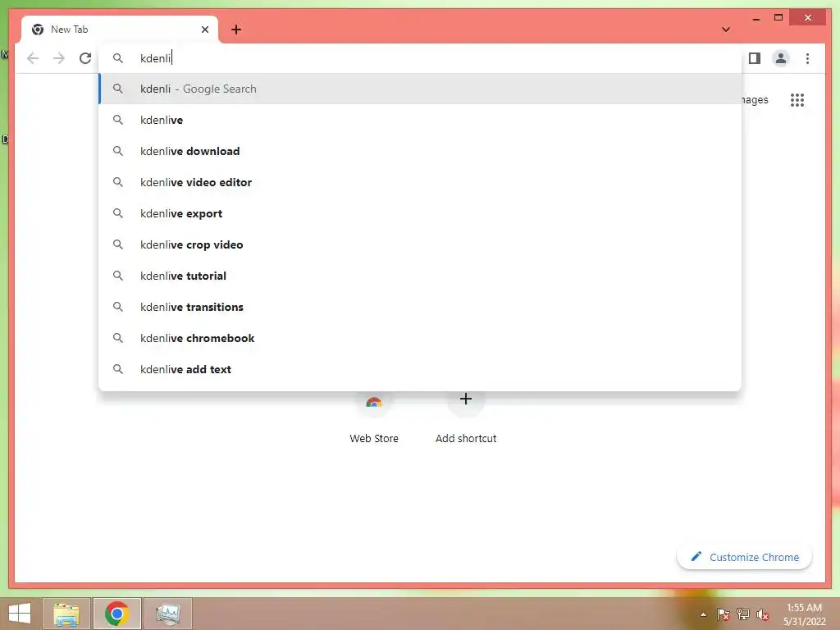Open the clock showing 1:55 AM
The width and height of the screenshot is (840, 630).
coord(804,614)
